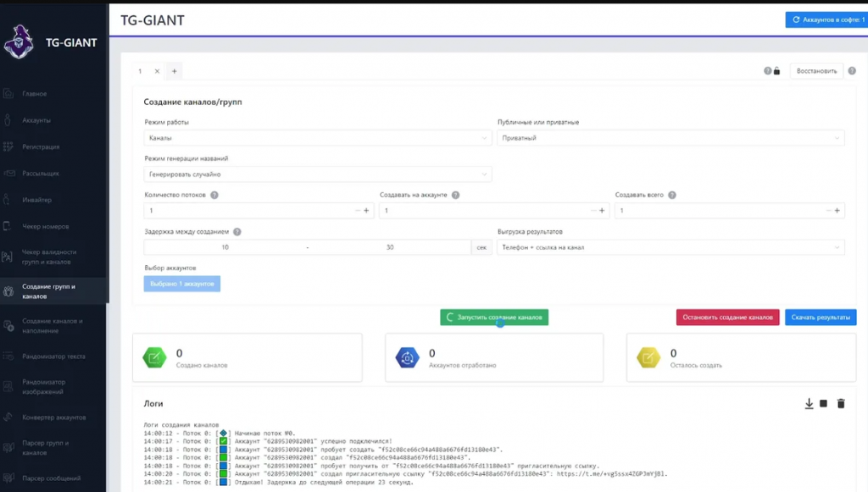The width and height of the screenshot is (868, 492).
Task: Click the Чекер номеров phone icon
Action: pyautogui.click(x=8, y=226)
